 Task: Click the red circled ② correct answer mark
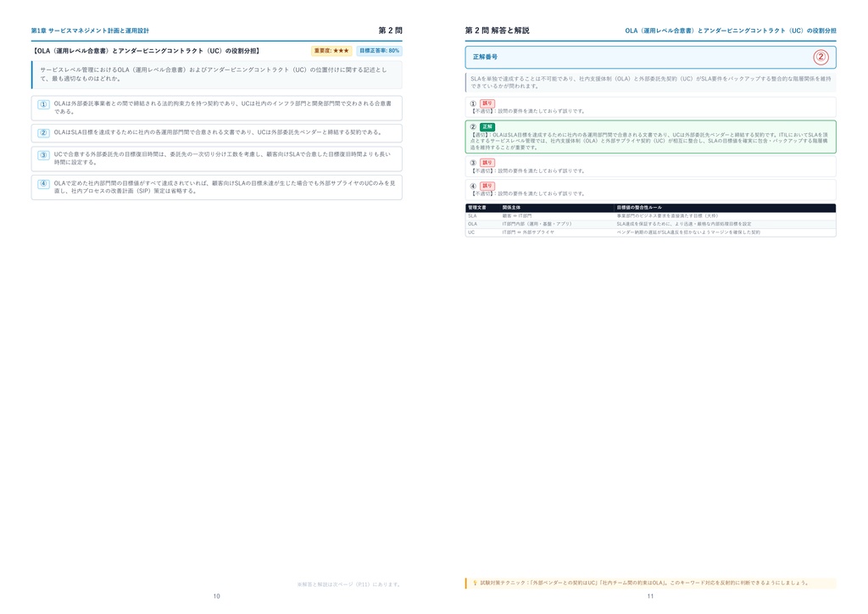[x=821, y=57]
